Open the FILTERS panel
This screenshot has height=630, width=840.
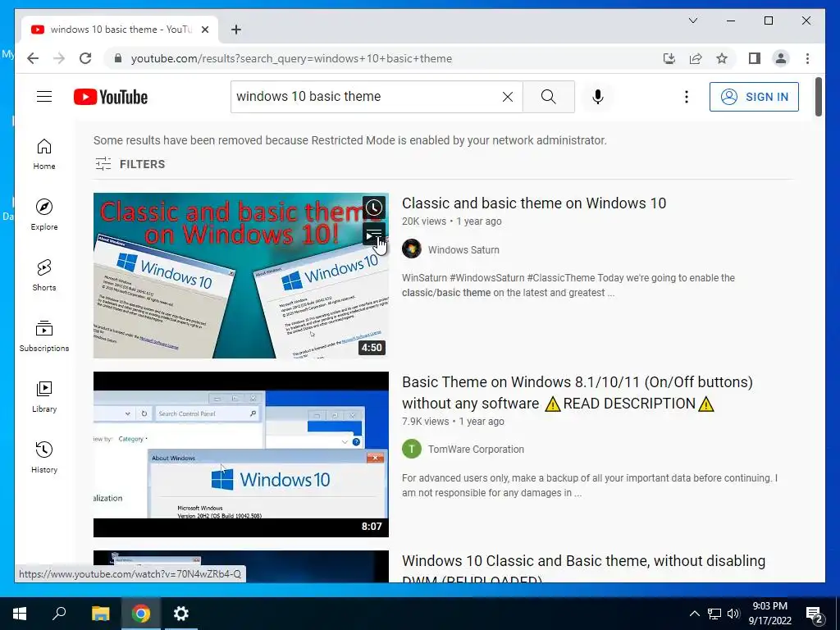[x=130, y=164]
